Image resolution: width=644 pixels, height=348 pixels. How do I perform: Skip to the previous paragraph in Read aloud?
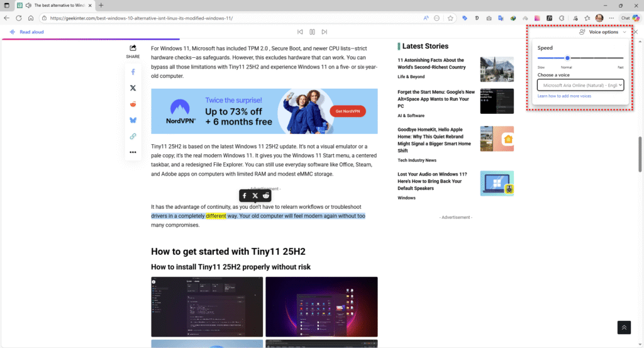[300, 31]
